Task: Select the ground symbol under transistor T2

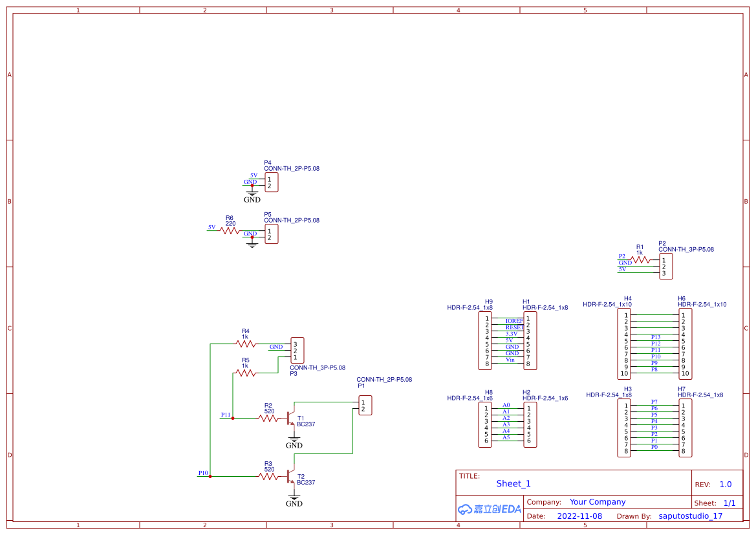Action: pos(294,499)
